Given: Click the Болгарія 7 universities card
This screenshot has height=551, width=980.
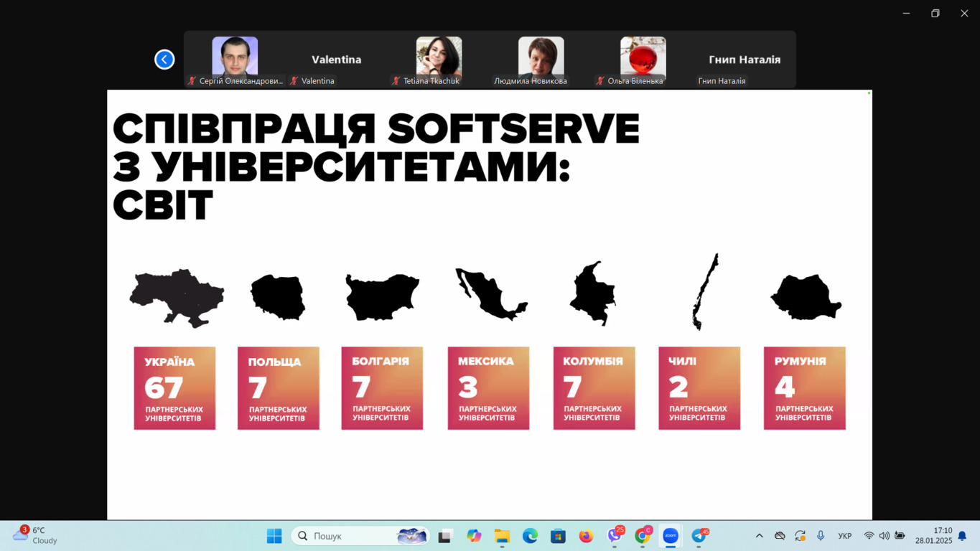Looking at the screenshot, I should pos(382,388).
